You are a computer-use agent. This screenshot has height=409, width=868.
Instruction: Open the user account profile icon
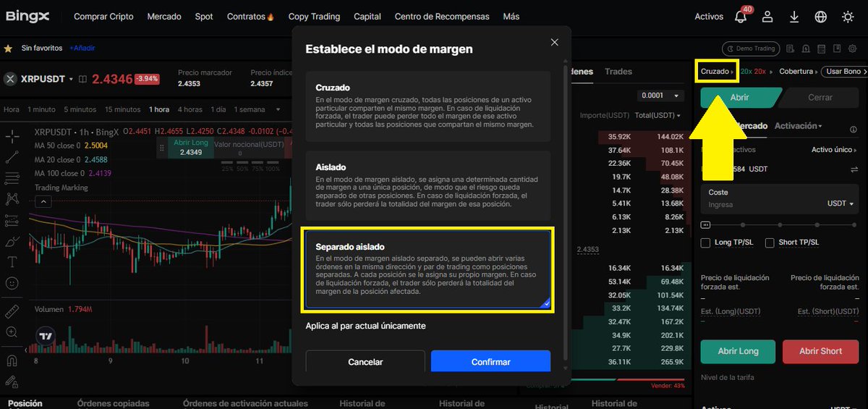coord(767,17)
